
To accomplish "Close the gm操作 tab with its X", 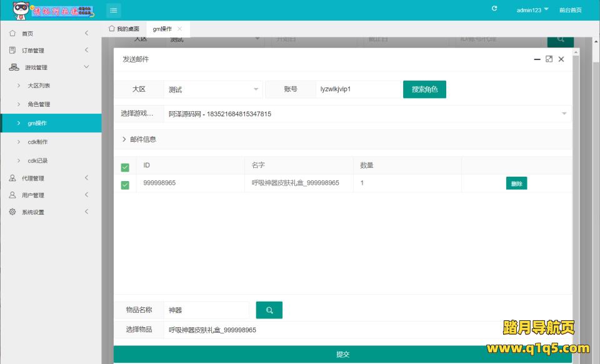I will coord(180,29).
